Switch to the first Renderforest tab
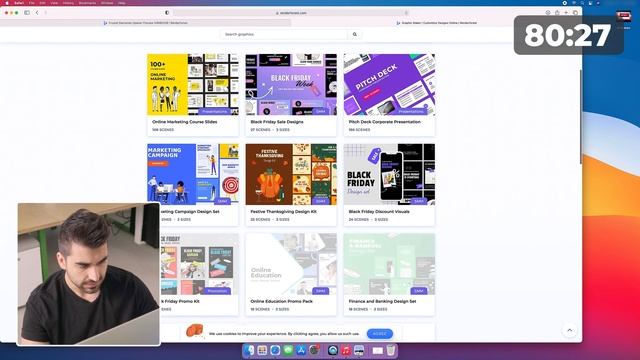640x360 pixels. click(146, 23)
